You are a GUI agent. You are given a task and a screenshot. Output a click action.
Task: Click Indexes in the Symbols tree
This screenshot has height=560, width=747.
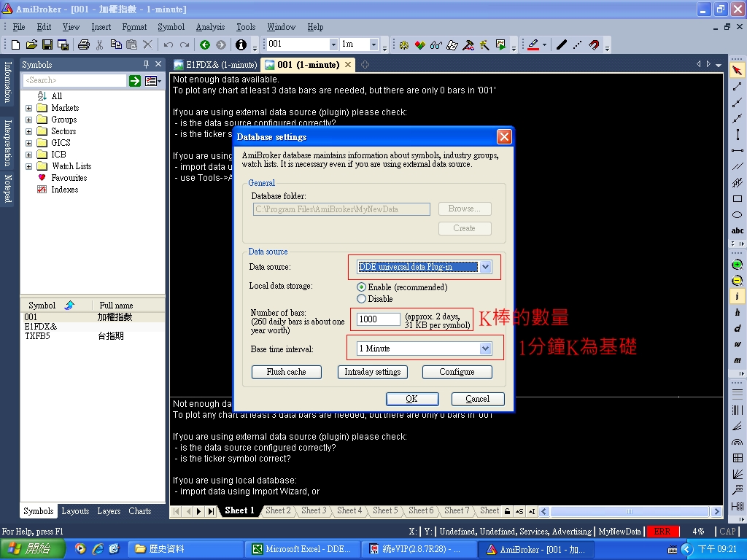coord(64,190)
